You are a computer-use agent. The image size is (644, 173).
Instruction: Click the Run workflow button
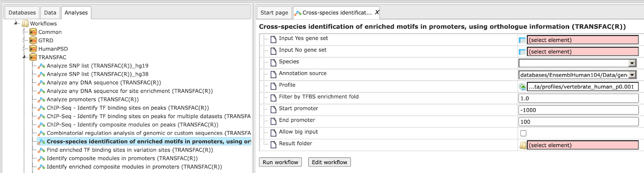tap(281, 162)
